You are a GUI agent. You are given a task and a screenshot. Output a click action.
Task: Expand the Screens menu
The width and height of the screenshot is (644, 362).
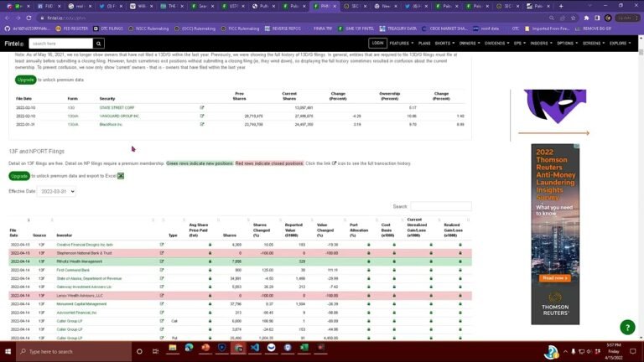[594, 43]
